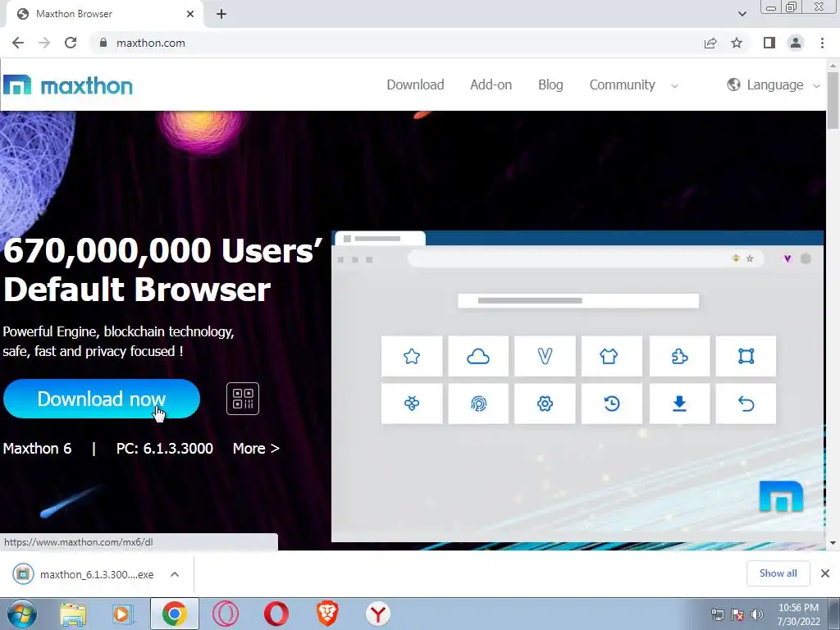Click the globe icon beside Language

coord(733,84)
